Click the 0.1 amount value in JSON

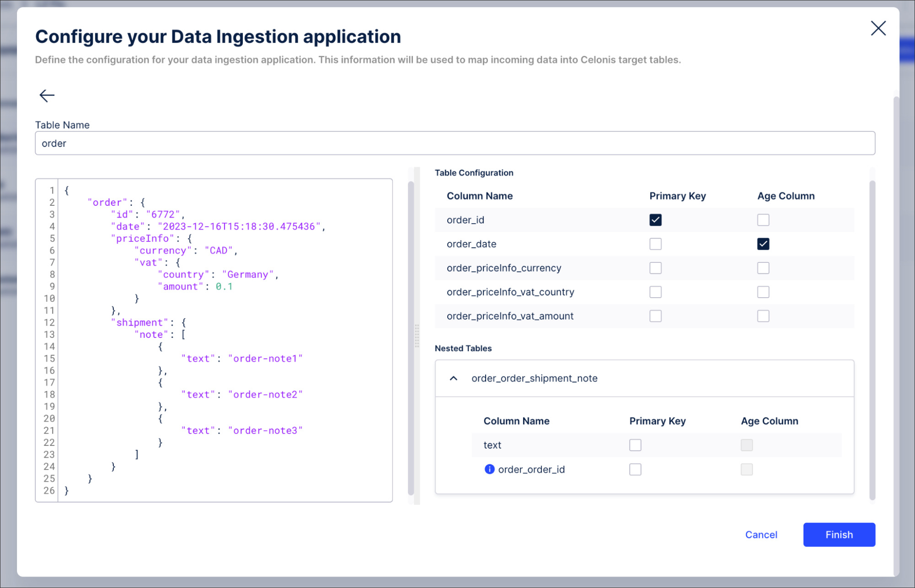pos(224,287)
